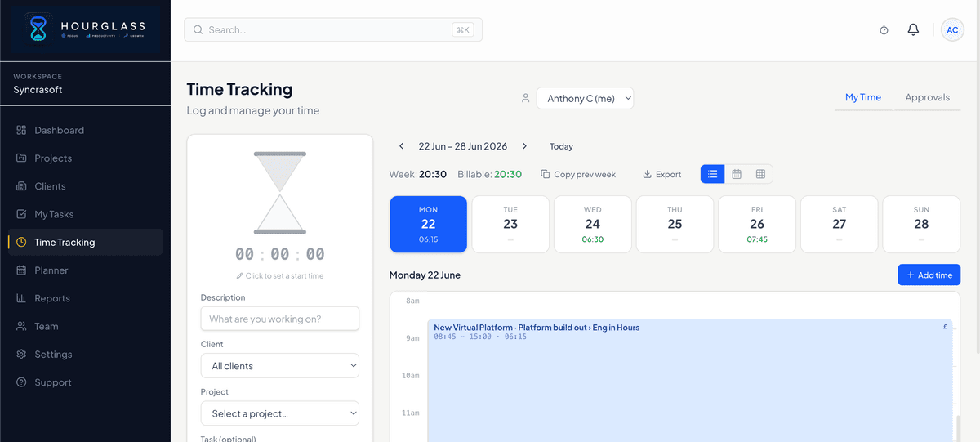Viewport: 980px width, 442px height.
Task: Click the 00:00:00 timer display
Action: (280, 254)
